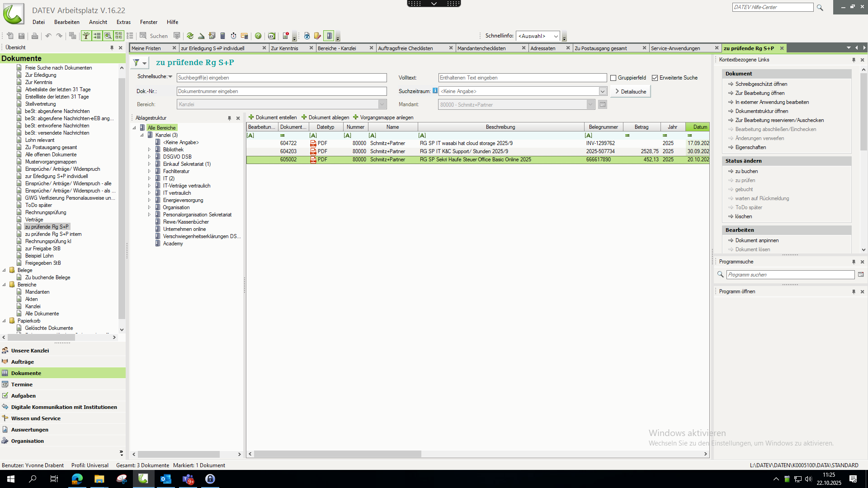Pin the Ablagestruktur panel
This screenshot has height=488, width=868.
229,118
